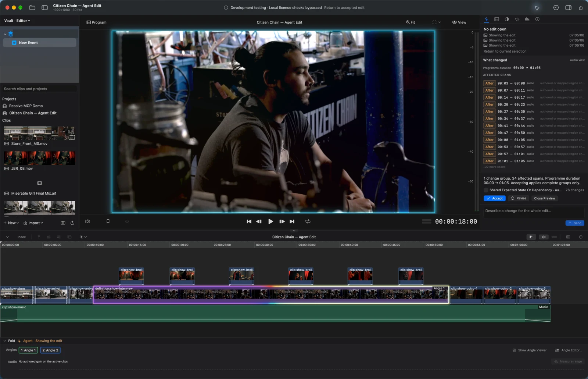
Task: Click the bookmark marker icon below viewer
Action: coord(108,222)
